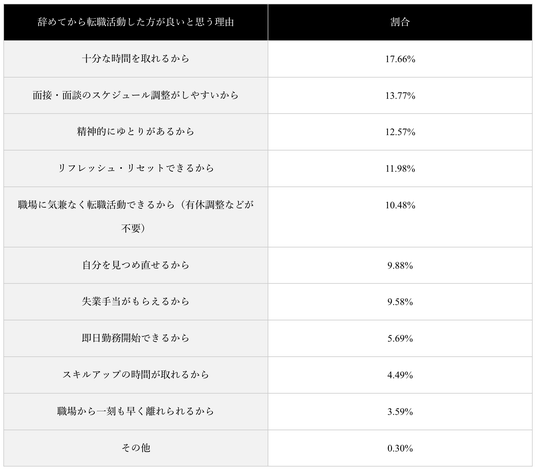Click the 12.57% value

(400, 132)
